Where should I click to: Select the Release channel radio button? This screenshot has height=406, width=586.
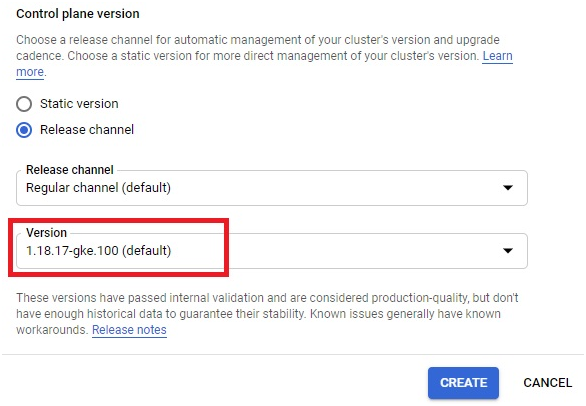[24, 130]
